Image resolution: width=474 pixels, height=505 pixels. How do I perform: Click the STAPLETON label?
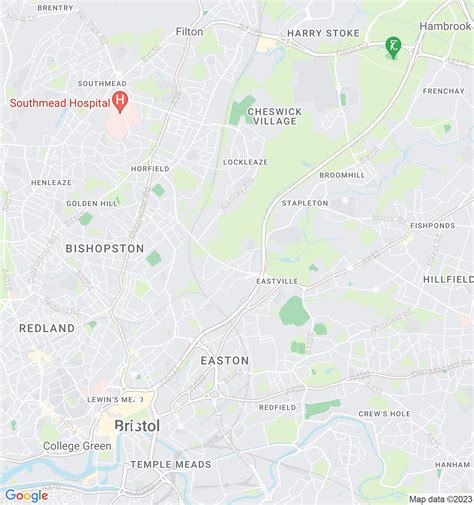(x=305, y=203)
